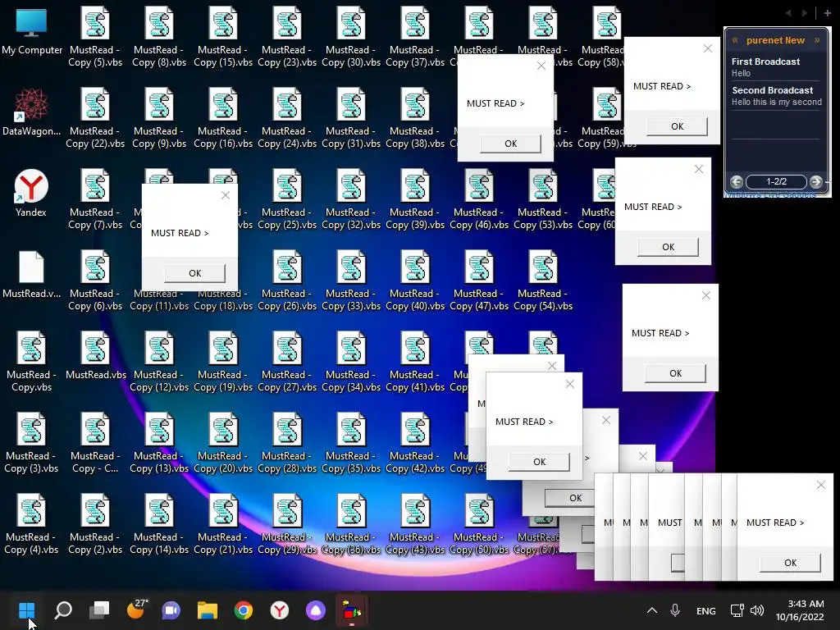The image size is (840, 630).
Task: Open File Explorer from the taskbar
Action: tap(208, 610)
